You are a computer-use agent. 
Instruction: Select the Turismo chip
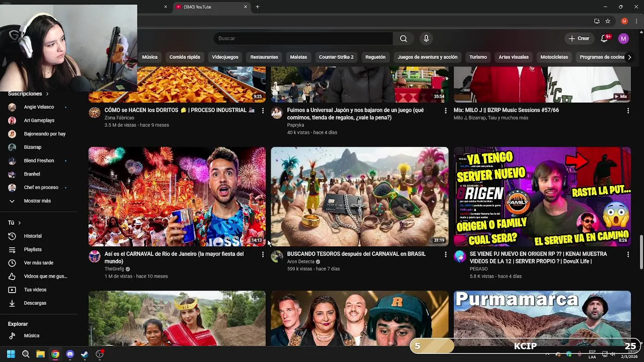pyautogui.click(x=478, y=57)
